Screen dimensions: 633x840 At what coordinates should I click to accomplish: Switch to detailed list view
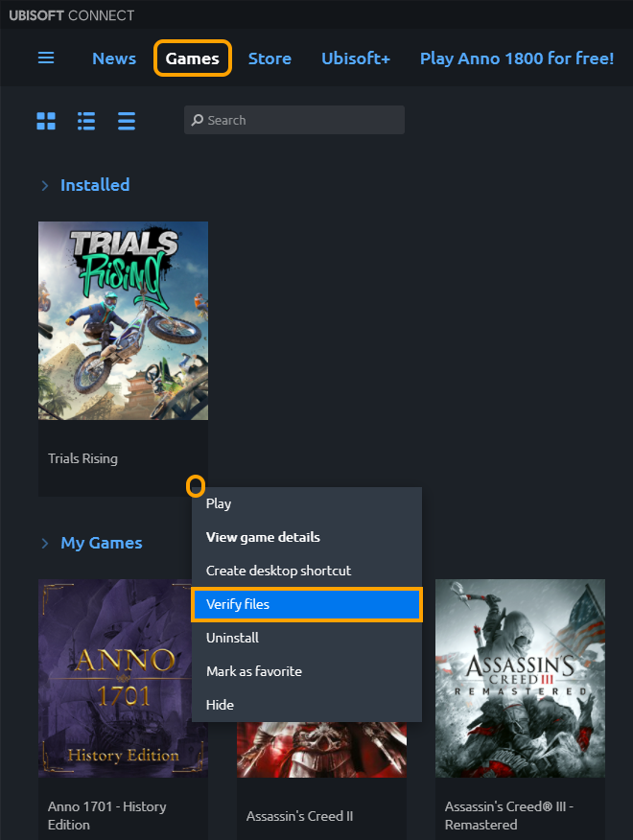(86, 121)
